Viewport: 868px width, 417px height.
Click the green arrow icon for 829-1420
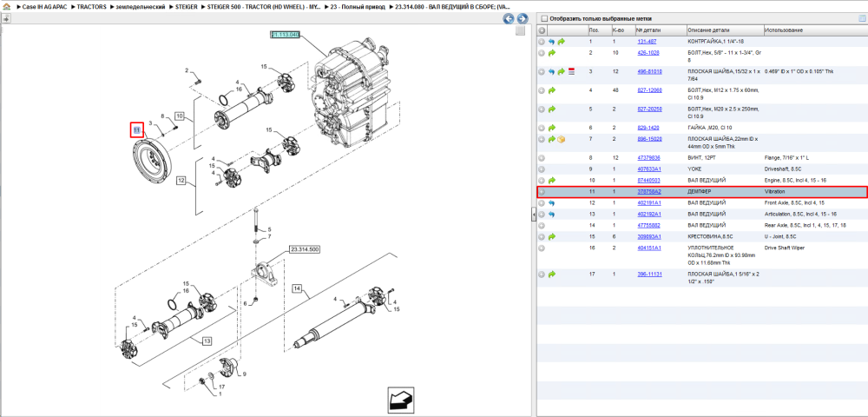coord(551,128)
